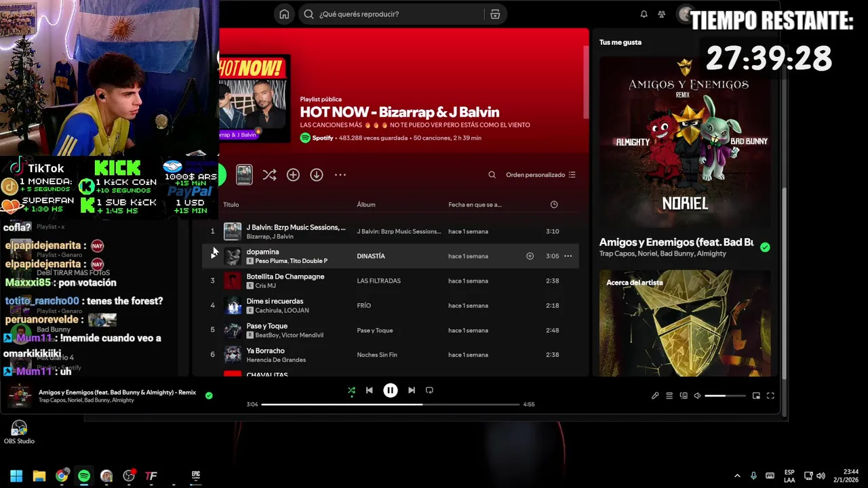The height and width of the screenshot is (488, 868).
Task: Open the Amigos y Enemigos cover in side panel
Action: 685,142
